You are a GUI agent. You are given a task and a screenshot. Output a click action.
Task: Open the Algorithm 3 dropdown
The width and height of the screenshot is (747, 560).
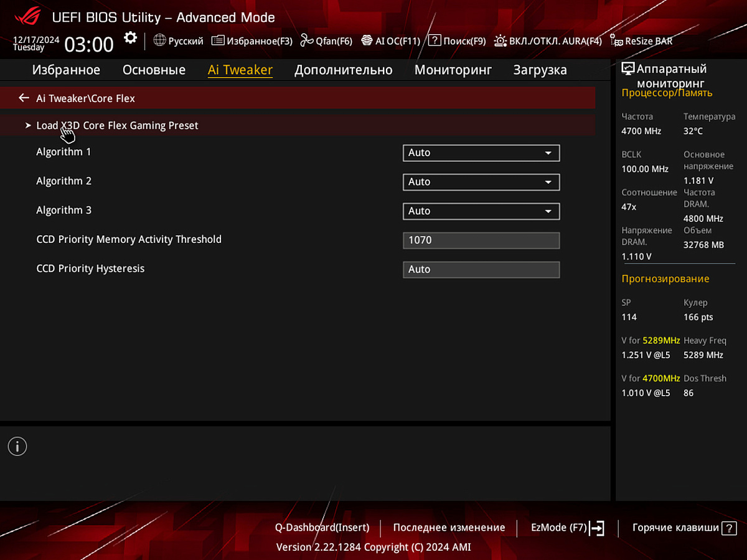[481, 211]
